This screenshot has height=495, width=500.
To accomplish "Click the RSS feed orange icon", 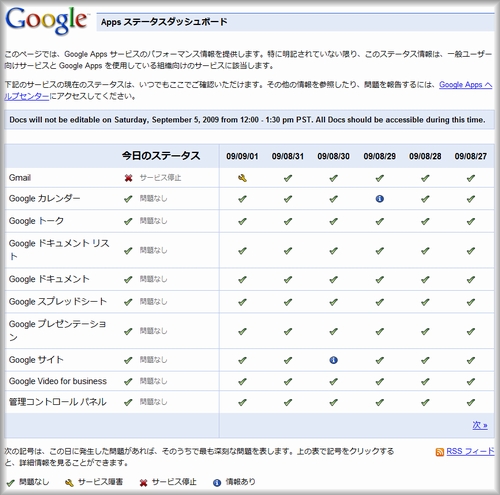I will pyautogui.click(x=440, y=452).
